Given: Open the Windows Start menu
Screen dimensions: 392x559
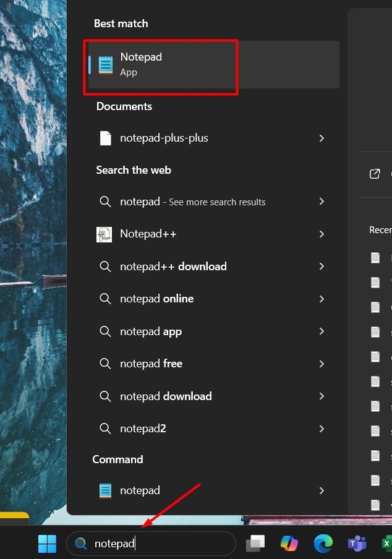Looking at the screenshot, I should tap(47, 544).
